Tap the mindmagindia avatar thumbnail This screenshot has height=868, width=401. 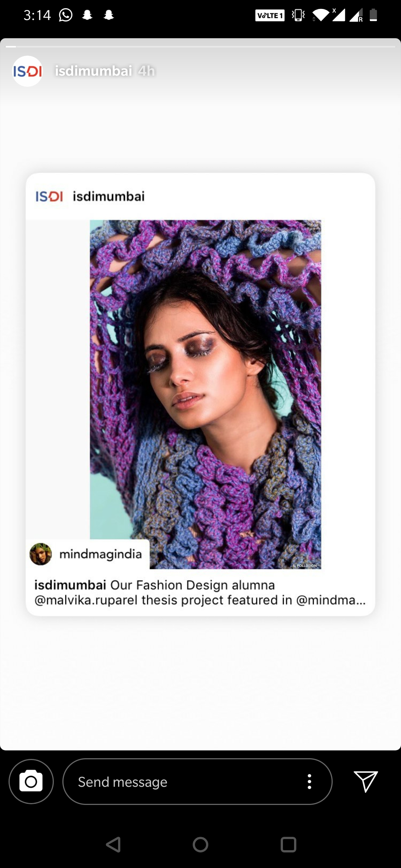click(40, 554)
